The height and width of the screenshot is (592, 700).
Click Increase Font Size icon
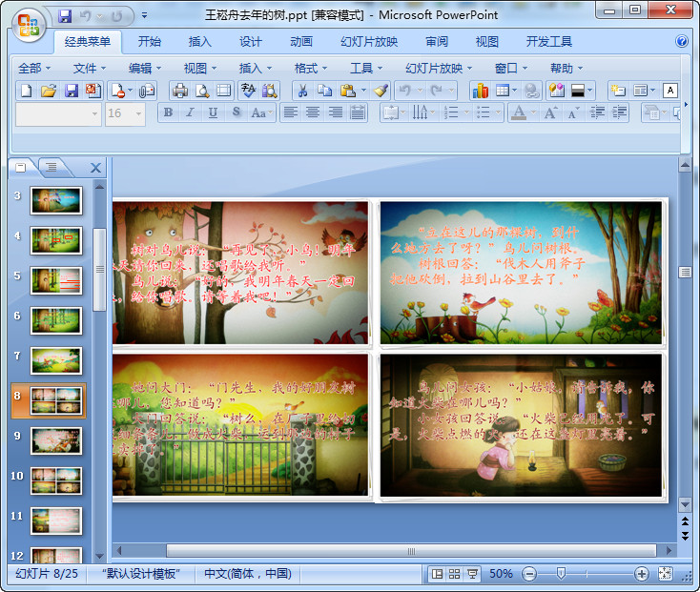pyautogui.click(x=550, y=112)
